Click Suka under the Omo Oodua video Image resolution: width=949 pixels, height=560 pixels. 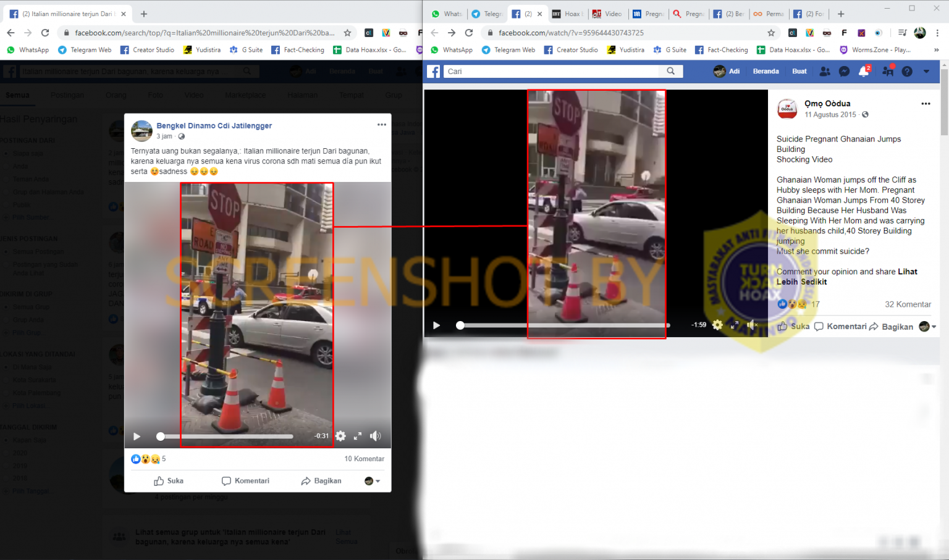pos(793,327)
